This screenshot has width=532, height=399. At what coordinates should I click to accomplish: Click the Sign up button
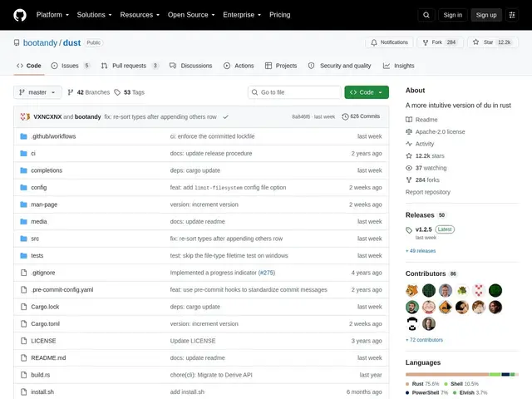tap(485, 15)
